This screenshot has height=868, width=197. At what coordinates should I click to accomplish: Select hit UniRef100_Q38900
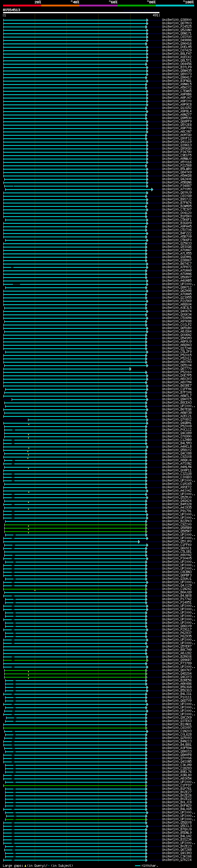pyautogui.click(x=176, y=20)
